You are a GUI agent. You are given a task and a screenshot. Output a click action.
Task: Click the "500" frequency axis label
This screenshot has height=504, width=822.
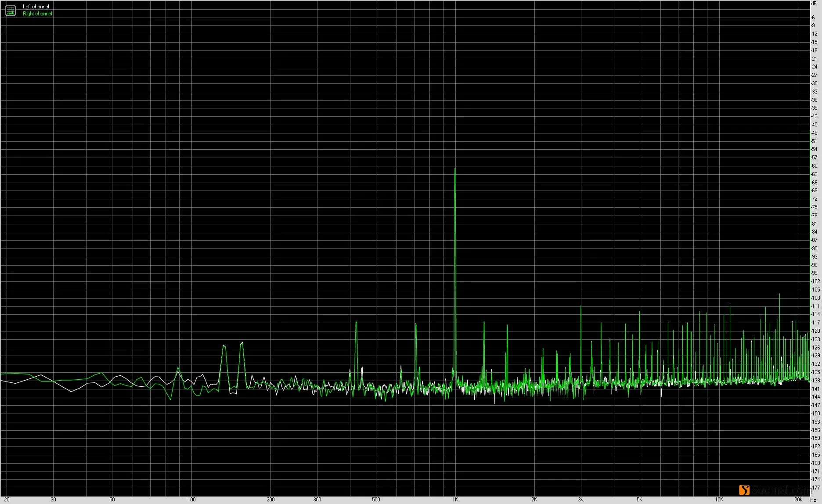coord(376,500)
